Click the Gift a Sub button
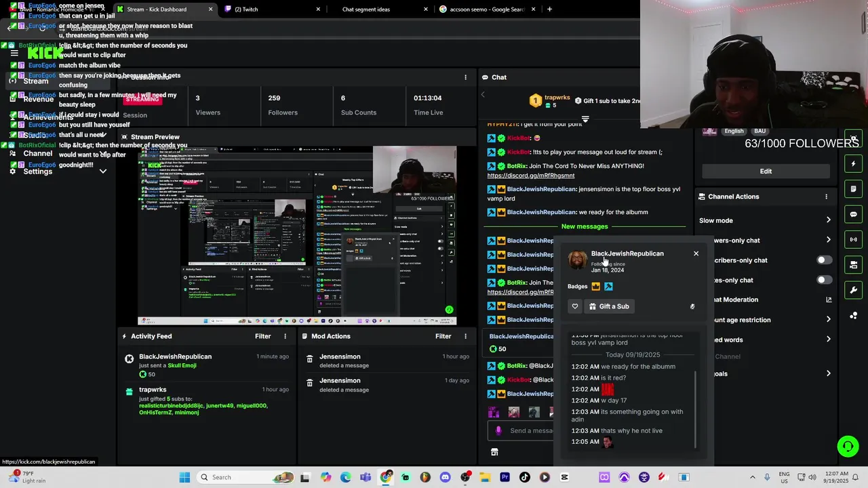This screenshot has width=868, height=488. tap(608, 306)
